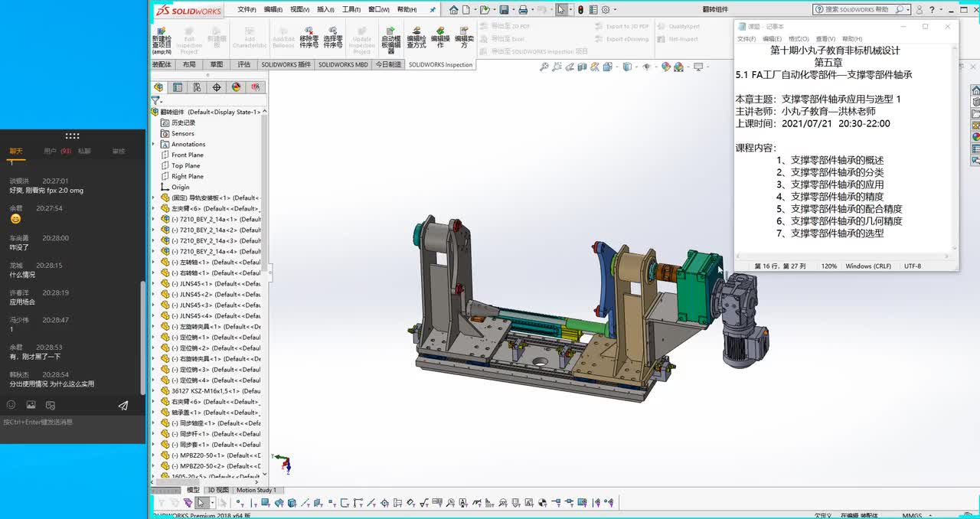Click the Edit Appearance color ball icon
This screenshot has height=519, width=980.
[666, 67]
